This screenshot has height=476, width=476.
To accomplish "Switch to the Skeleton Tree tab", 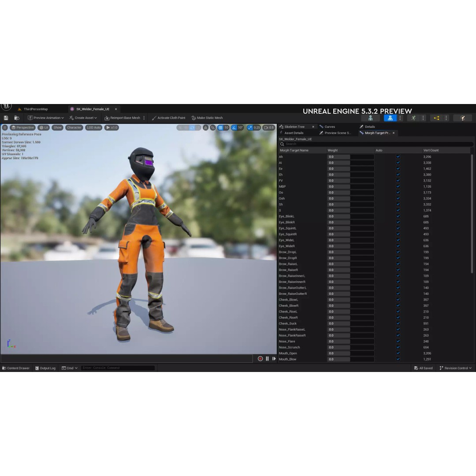I will (x=294, y=126).
